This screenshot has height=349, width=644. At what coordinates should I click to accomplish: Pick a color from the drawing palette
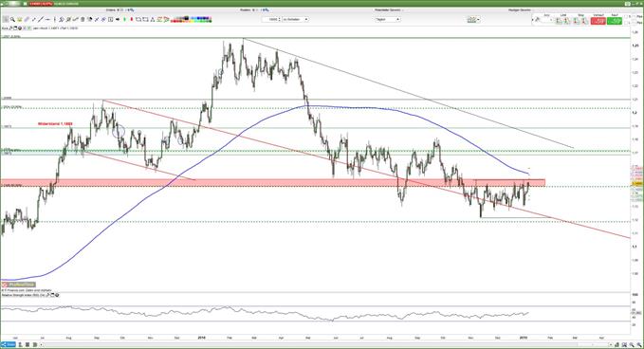click(180, 19)
